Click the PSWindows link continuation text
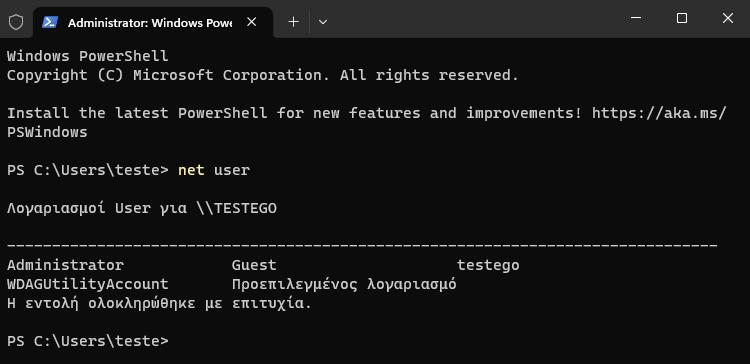 (47, 132)
